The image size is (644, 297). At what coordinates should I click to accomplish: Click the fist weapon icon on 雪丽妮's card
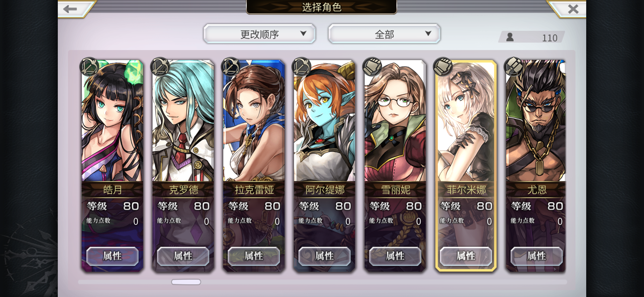372,67
